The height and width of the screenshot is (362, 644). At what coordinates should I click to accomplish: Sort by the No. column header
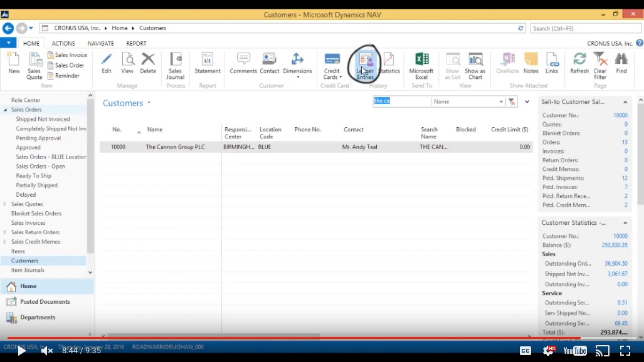coord(117,130)
